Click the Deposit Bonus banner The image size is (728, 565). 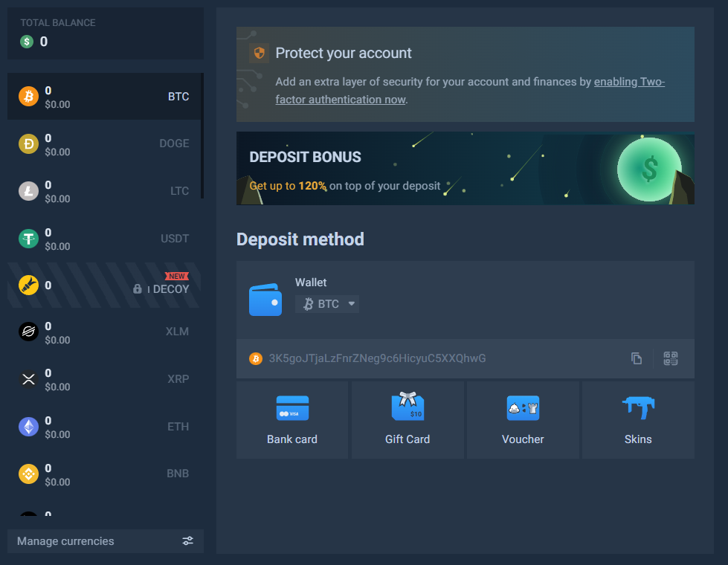point(465,169)
